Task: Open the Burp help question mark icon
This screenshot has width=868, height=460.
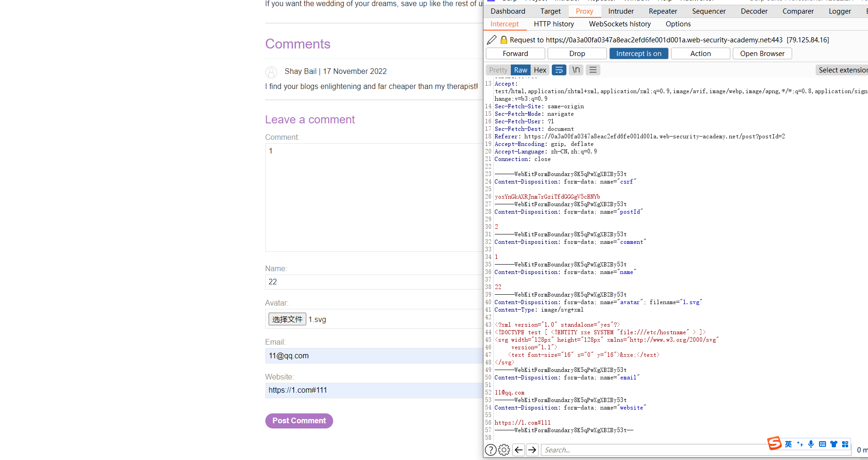Action: point(491,450)
